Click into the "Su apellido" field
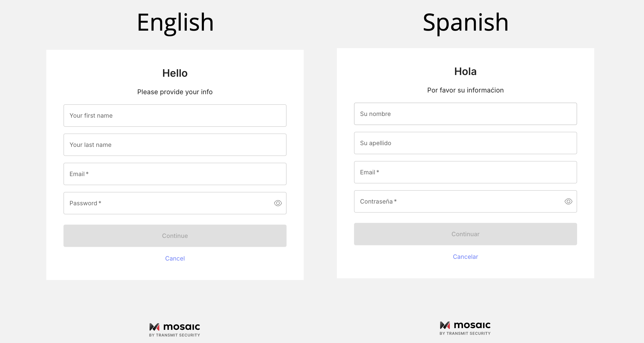This screenshot has width=644, height=343. [x=465, y=143]
